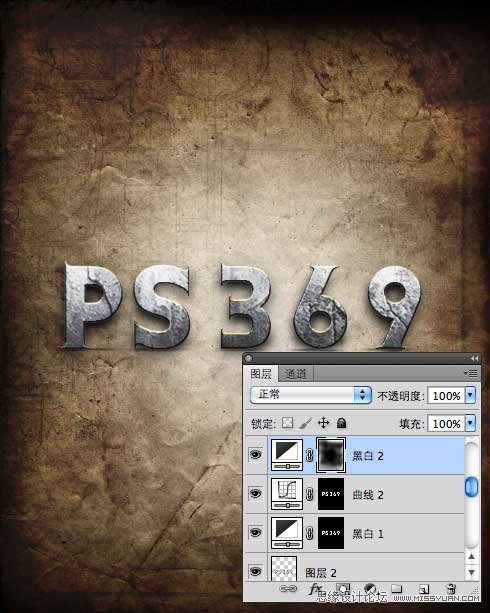Select the 图层 2 layer thumbnail

284,569
